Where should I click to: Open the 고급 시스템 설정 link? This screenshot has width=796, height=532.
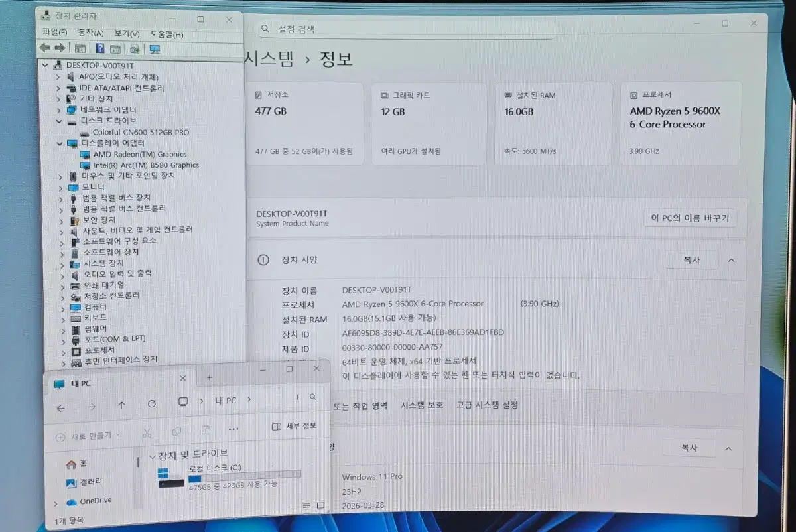(487, 405)
